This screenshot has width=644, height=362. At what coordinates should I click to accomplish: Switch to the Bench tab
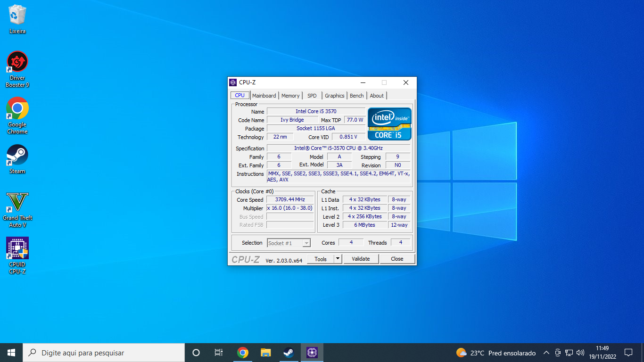pyautogui.click(x=357, y=96)
